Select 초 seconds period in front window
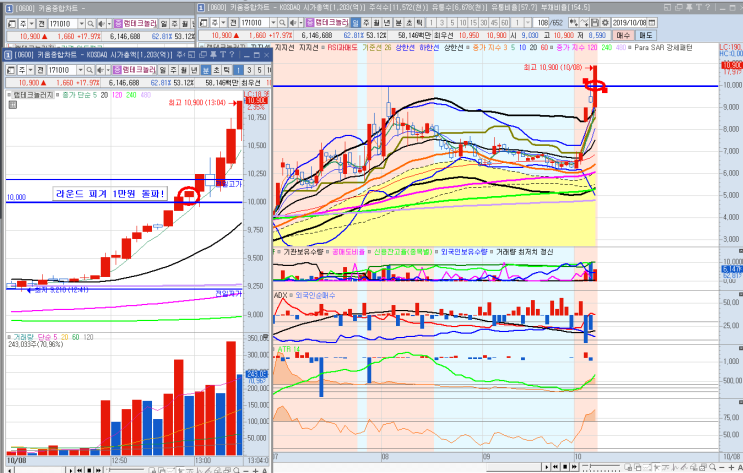 216,70
